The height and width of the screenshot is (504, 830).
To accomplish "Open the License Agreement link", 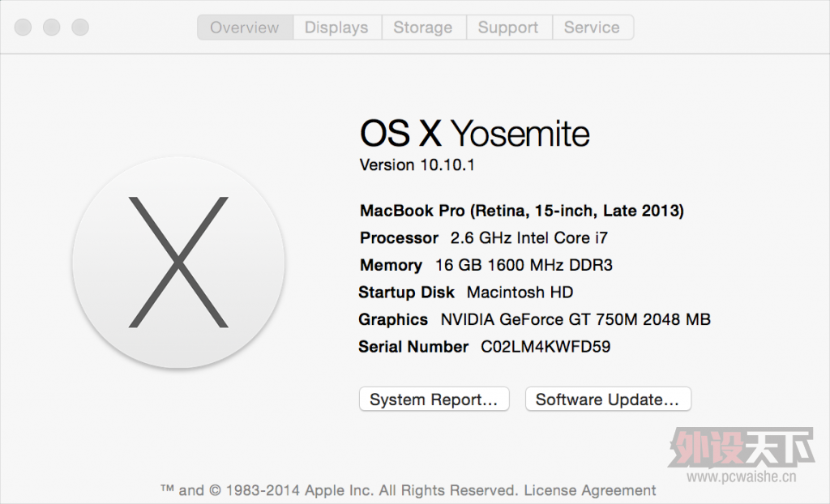I will coord(590,490).
